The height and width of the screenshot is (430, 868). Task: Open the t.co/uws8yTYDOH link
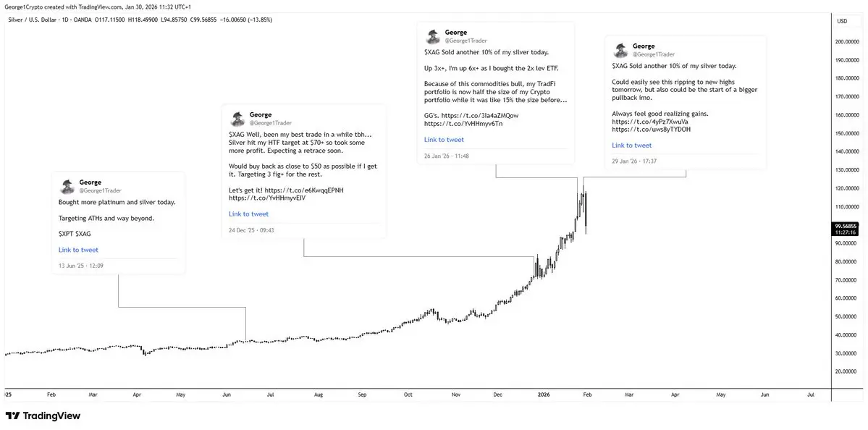(x=651, y=130)
